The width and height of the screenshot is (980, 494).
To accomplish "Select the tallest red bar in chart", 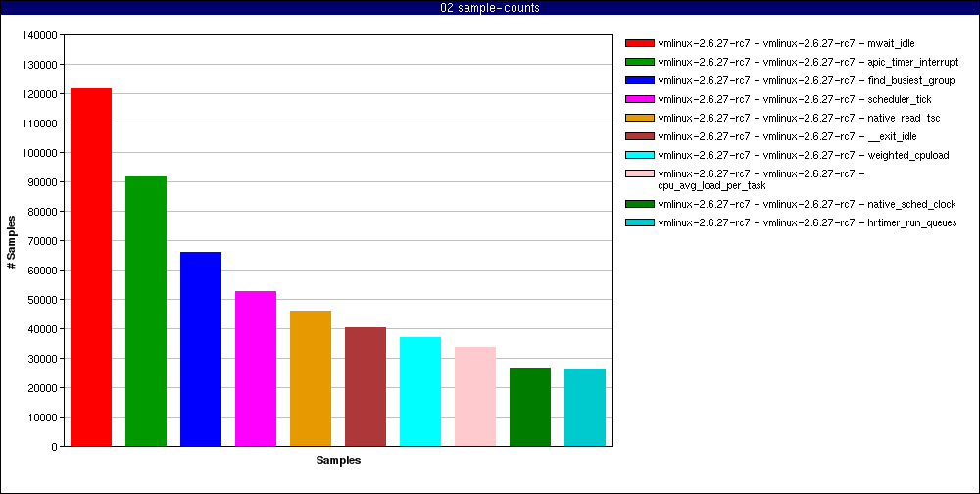I will click(91, 268).
